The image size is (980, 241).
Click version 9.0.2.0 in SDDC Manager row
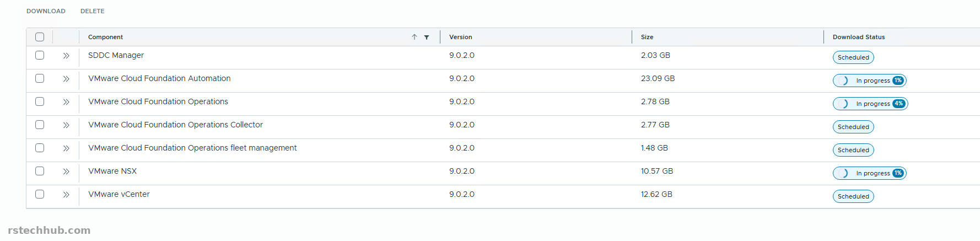point(462,55)
